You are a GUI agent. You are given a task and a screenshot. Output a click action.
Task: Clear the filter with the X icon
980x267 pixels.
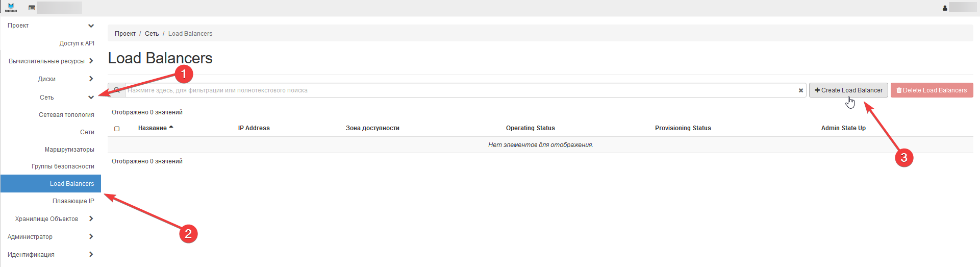pos(800,90)
